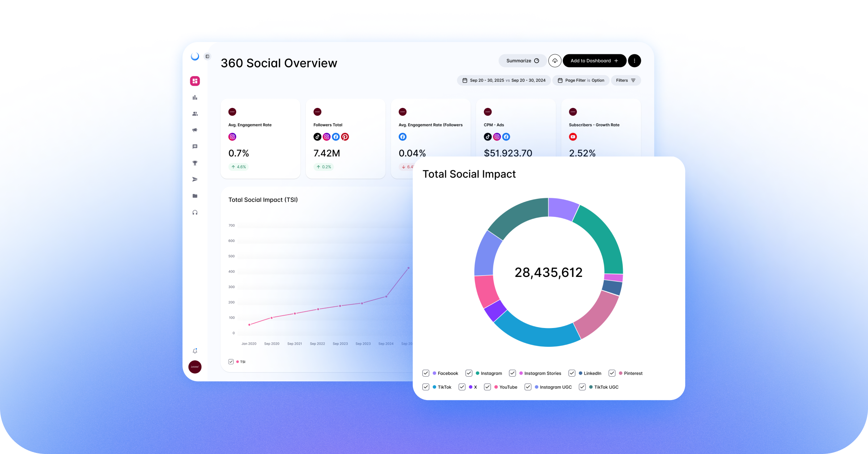Toggle the TikTok UGC checkbox
Image resolution: width=868 pixels, height=454 pixels.
[582, 387]
